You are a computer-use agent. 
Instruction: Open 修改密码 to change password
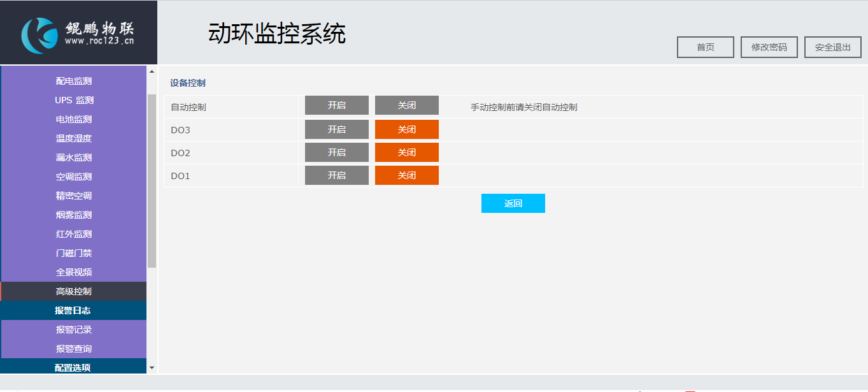[x=769, y=47]
